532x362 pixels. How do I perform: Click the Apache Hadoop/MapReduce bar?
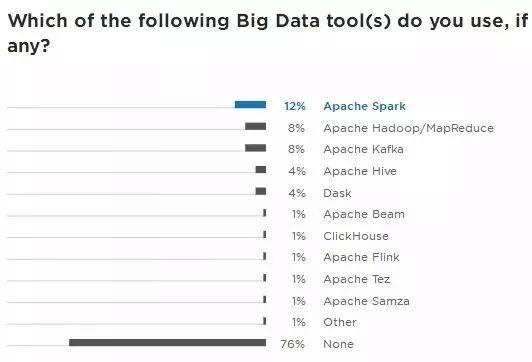255,126
